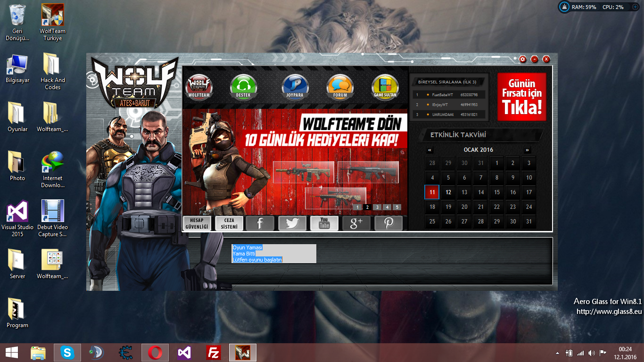This screenshot has width=644, height=362.
Task: Select day 31 of Ocak in calendar
Action: [x=529, y=222]
